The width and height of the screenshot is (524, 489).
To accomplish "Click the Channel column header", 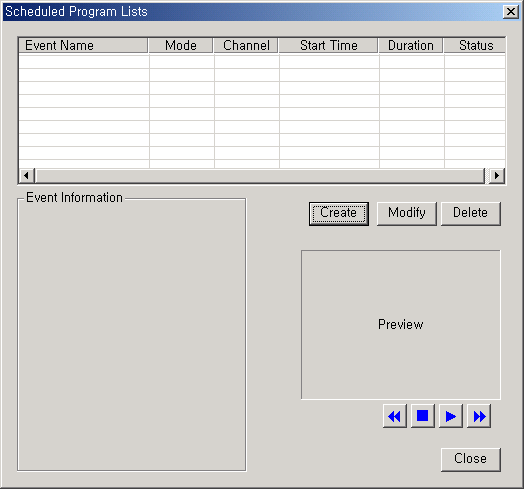I will [246, 45].
